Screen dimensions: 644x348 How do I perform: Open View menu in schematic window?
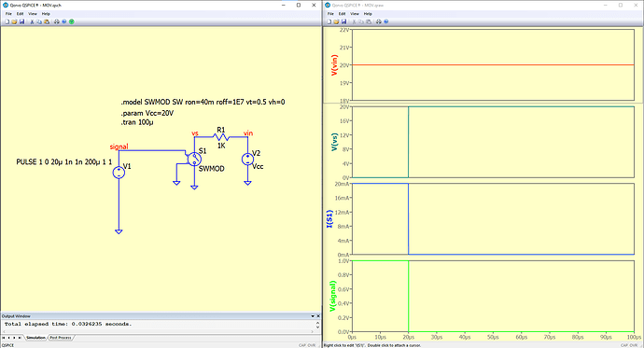33,14
